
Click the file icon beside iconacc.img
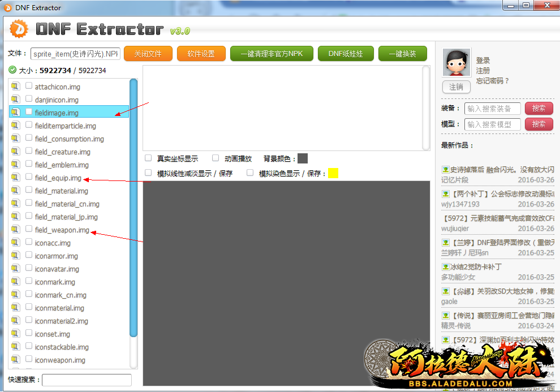click(x=15, y=243)
